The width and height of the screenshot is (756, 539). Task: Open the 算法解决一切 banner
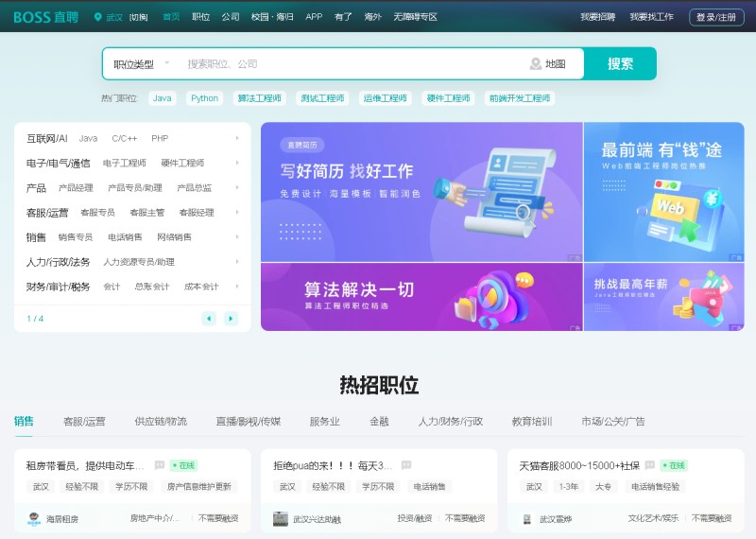tap(421, 297)
